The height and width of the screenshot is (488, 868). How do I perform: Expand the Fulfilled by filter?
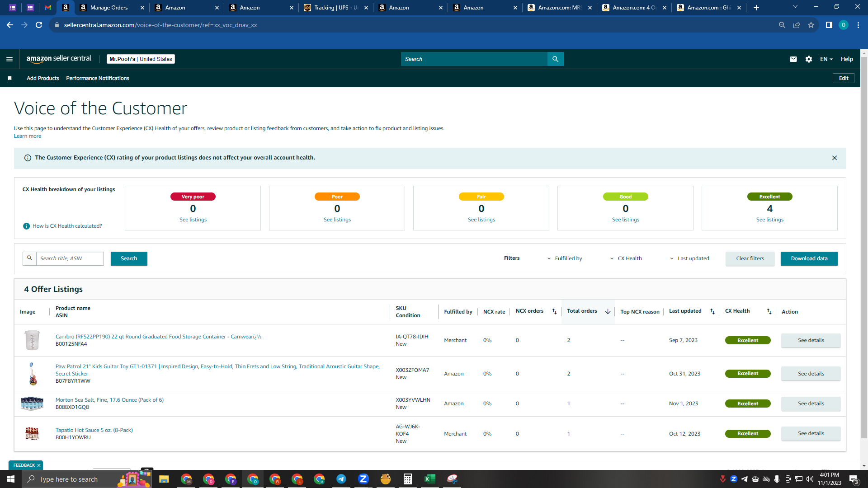coord(565,258)
